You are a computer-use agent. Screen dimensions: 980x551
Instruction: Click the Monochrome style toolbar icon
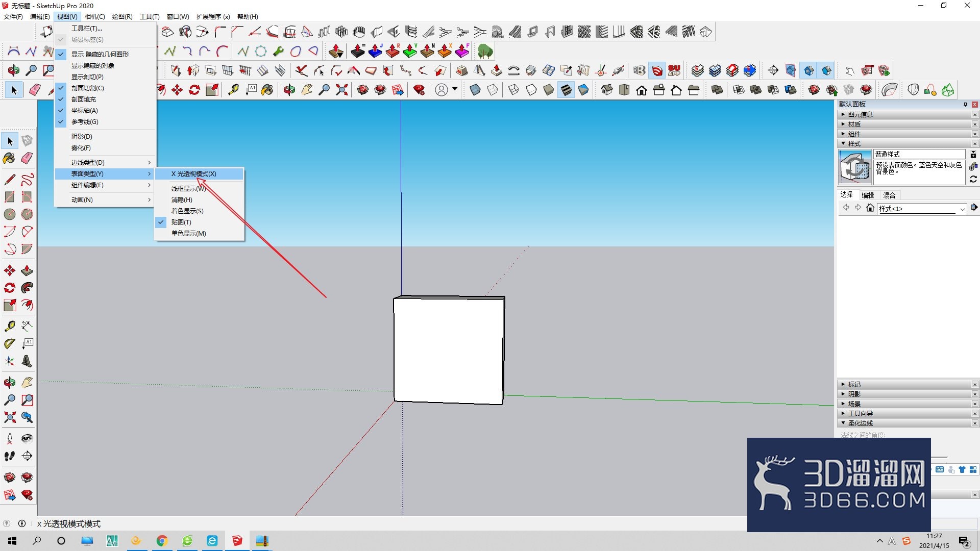(x=583, y=90)
